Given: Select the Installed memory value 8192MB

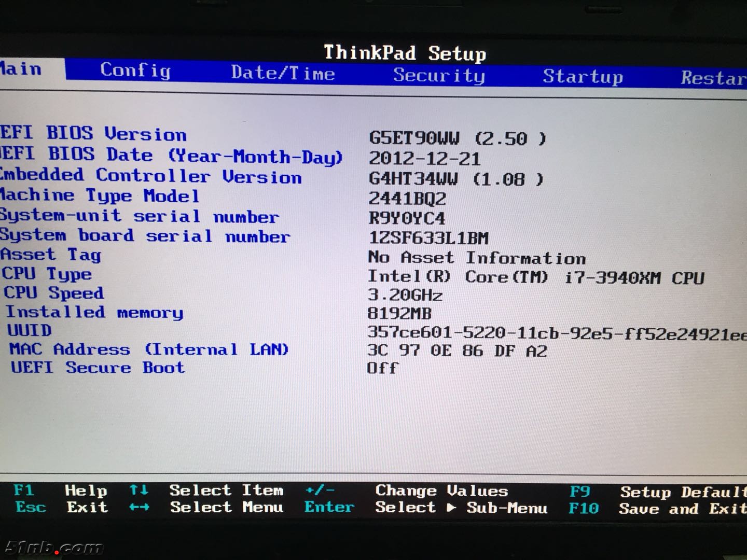Looking at the screenshot, I should [x=399, y=314].
